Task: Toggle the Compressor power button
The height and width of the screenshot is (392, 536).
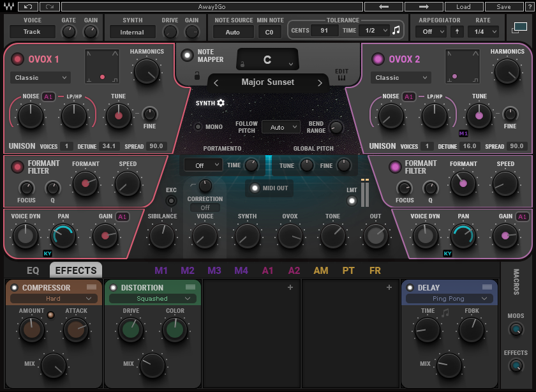Action: (14, 288)
